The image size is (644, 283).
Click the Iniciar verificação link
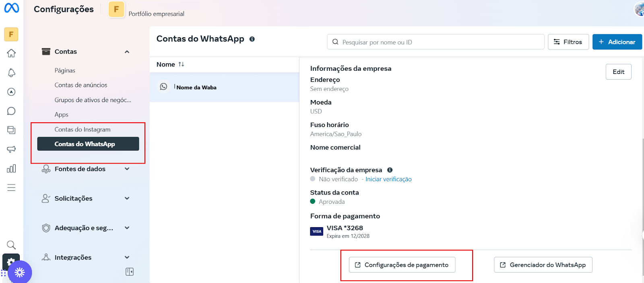(x=388, y=179)
